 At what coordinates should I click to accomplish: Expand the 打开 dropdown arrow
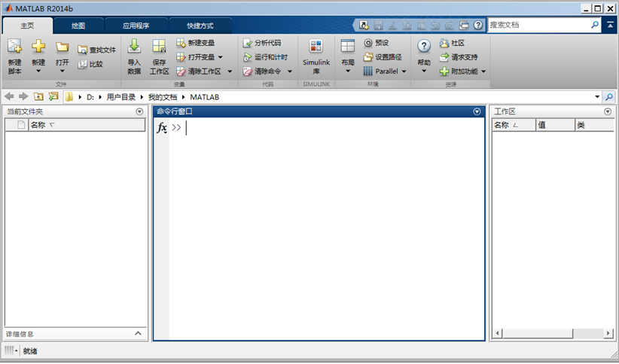[x=62, y=71]
